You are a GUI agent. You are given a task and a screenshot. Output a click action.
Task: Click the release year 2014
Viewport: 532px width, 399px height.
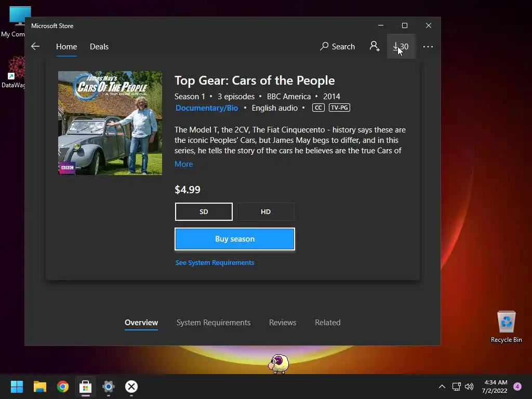click(331, 96)
